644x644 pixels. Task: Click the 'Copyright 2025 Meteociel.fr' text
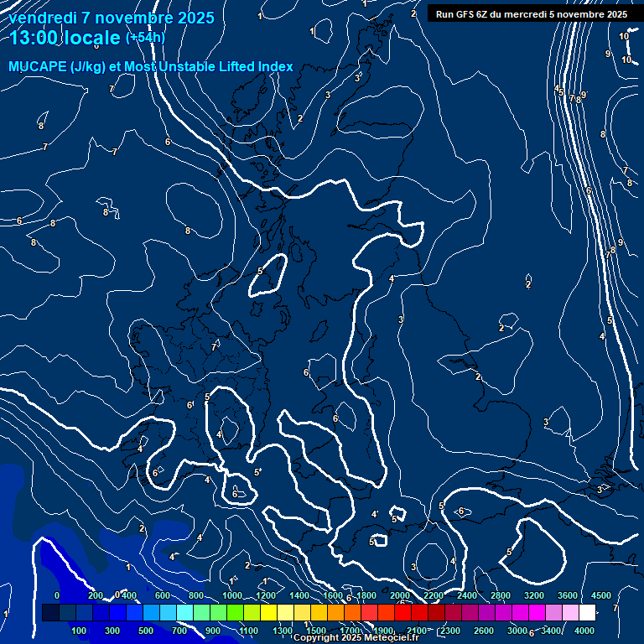(x=356, y=637)
